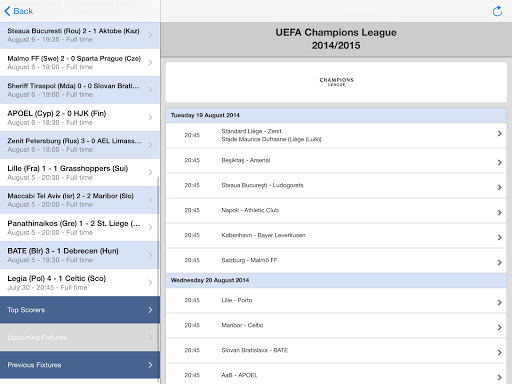This screenshot has height=384, width=512.
Task: Click chevron beside Maribor - Celtic
Action: click(x=499, y=327)
